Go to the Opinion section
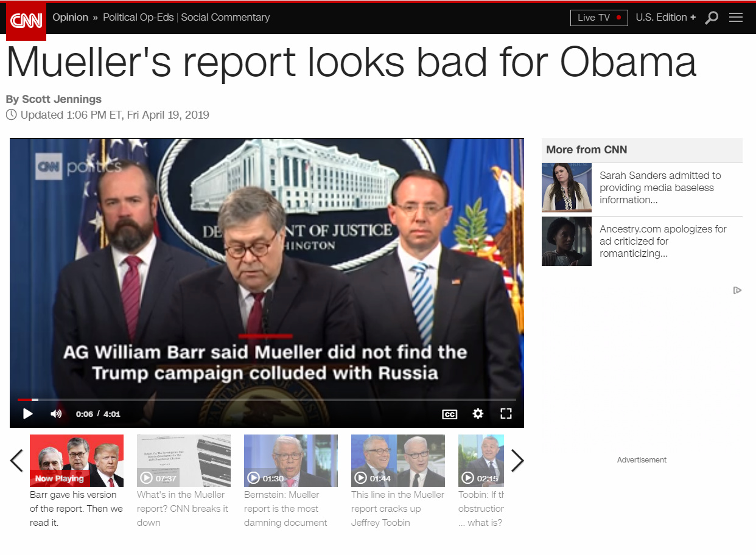756x555 pixels. pyautogui.click(x=70, y=18)
